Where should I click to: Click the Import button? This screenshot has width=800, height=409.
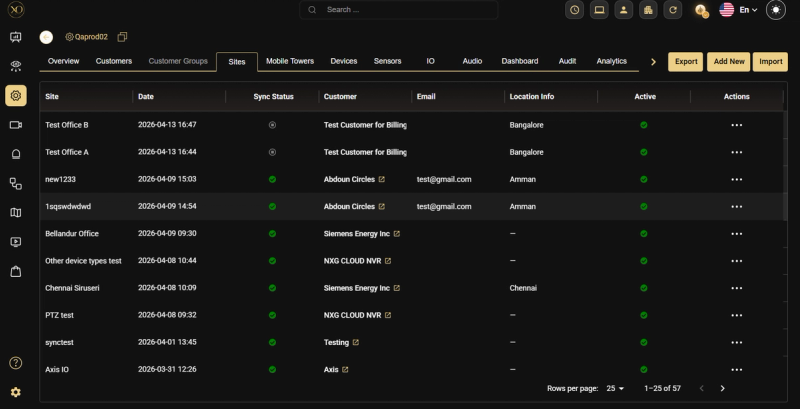tap(770, 62)
